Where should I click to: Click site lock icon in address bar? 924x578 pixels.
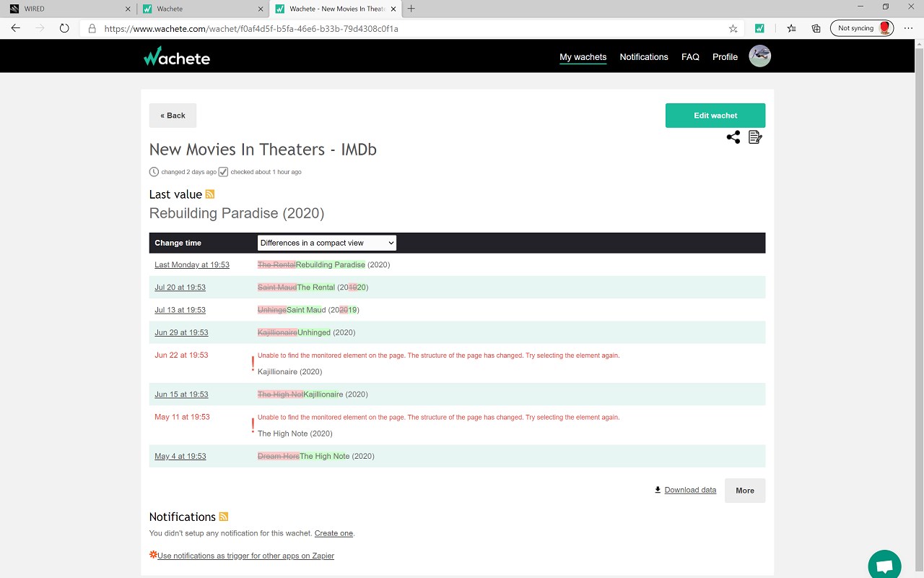[92, 29]
